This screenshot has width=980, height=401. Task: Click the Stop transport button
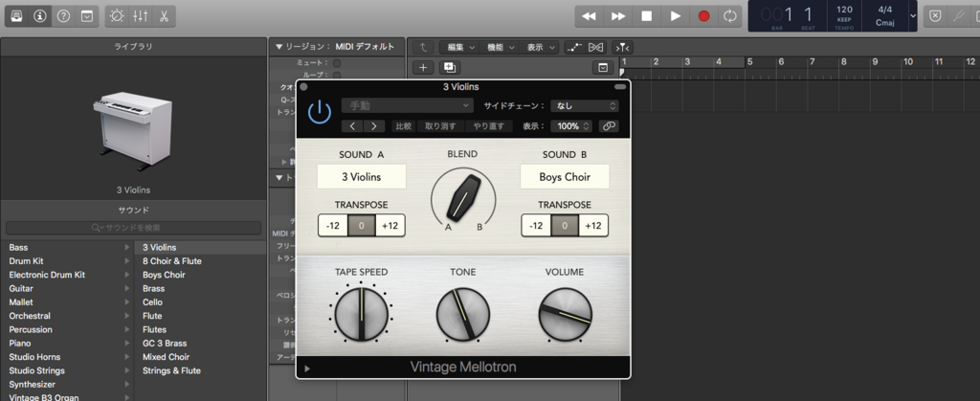[647, 16]
